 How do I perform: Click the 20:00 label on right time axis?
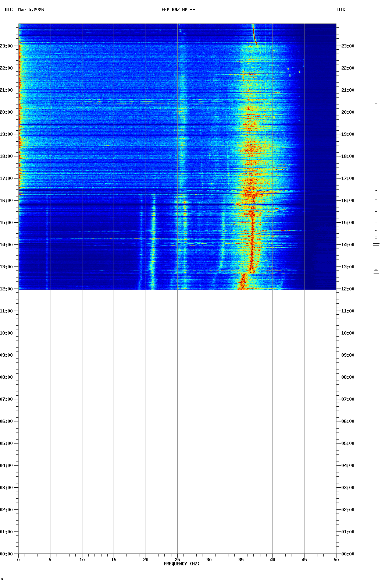pos(348,112)
